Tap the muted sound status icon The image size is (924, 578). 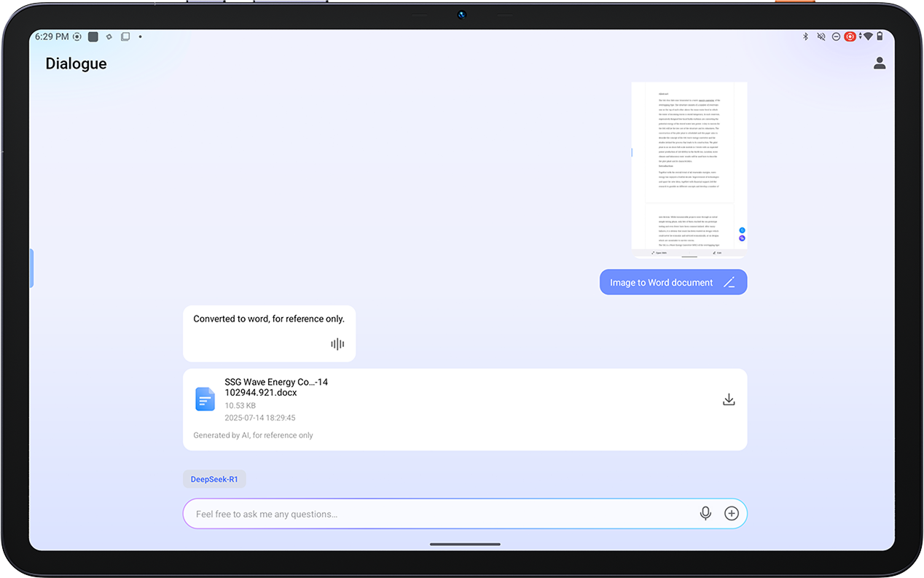click(x=821, y=36)
